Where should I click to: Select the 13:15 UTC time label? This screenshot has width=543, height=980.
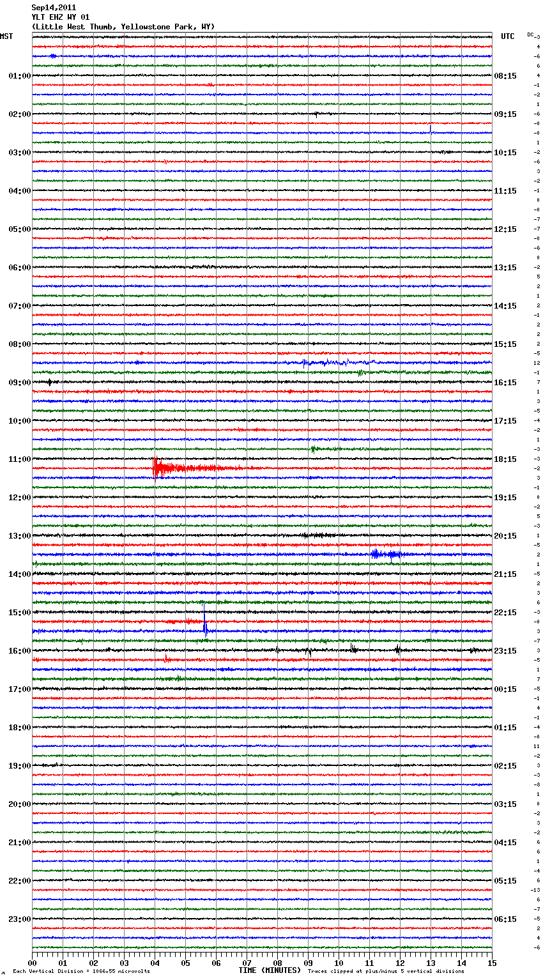point(505,268)
